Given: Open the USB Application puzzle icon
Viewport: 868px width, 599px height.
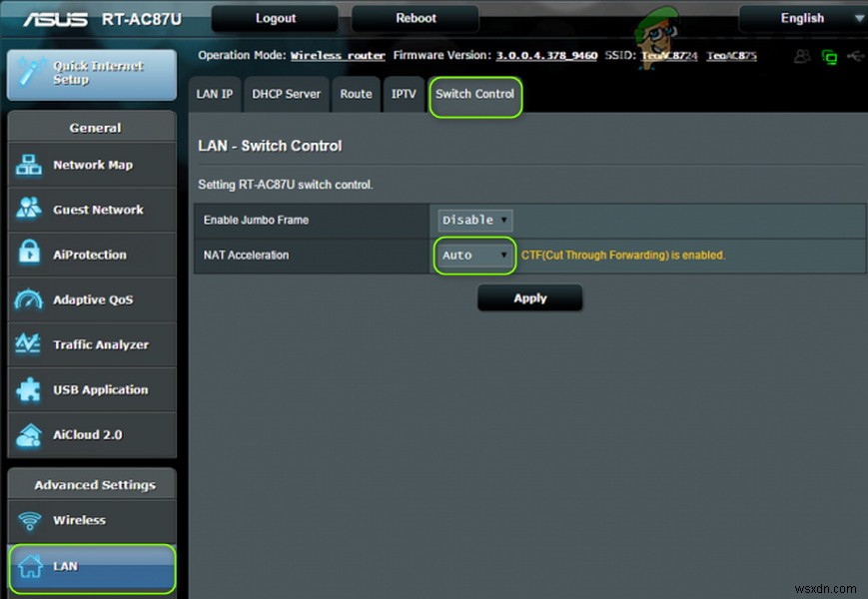Looking at the screenshot, I should click(x=29, y=389).
